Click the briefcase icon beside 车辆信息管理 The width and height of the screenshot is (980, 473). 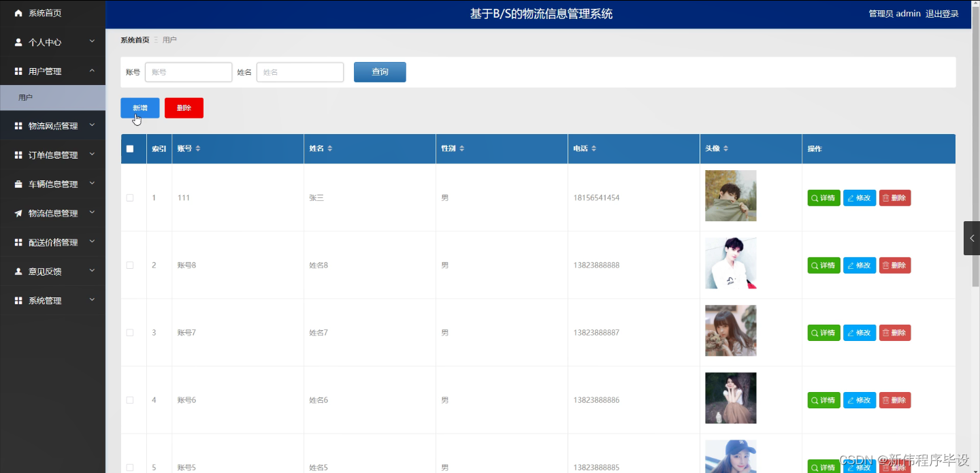tap(18, 184)
